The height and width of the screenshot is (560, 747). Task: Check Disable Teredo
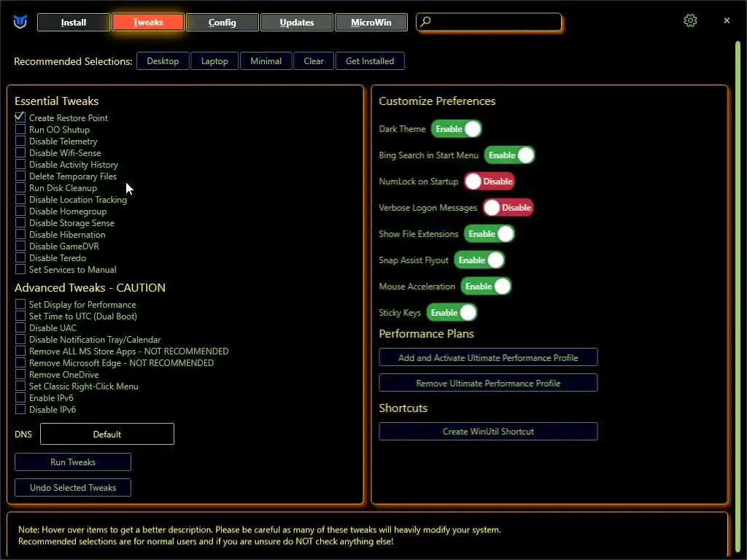[20, 257]
